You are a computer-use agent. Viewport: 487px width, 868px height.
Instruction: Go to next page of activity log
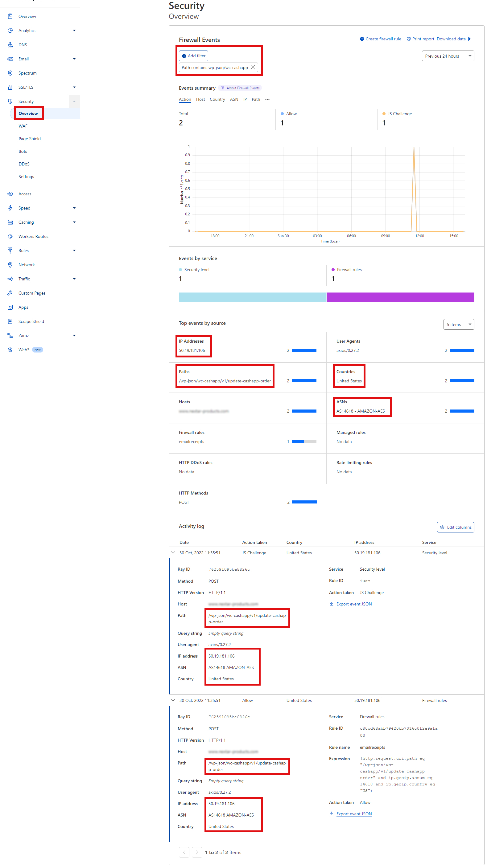[x=197, y=852]
